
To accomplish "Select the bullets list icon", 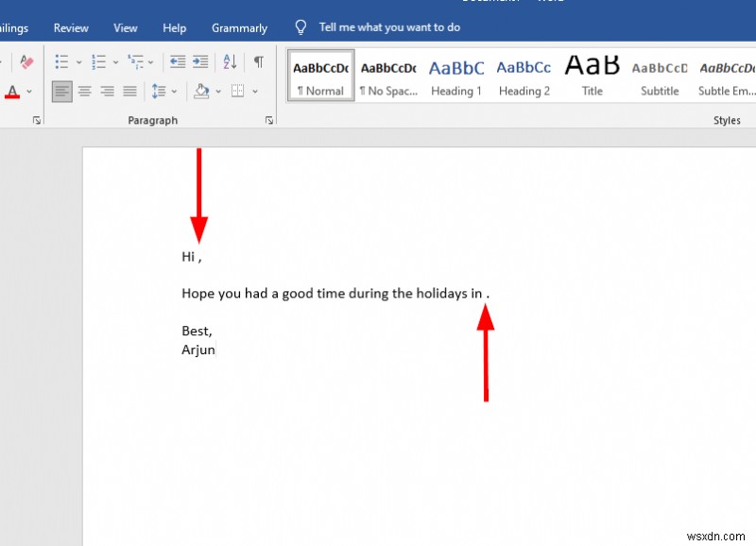I will click(60, 60).
